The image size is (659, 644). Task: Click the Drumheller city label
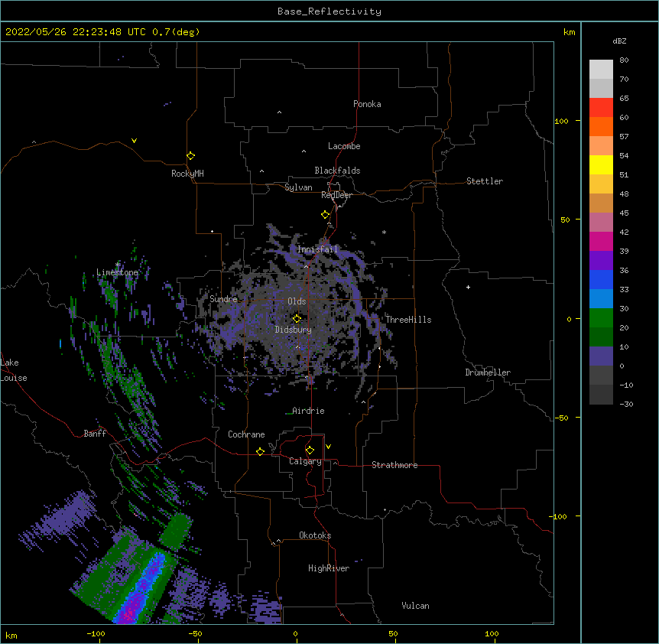coord(488,372)
